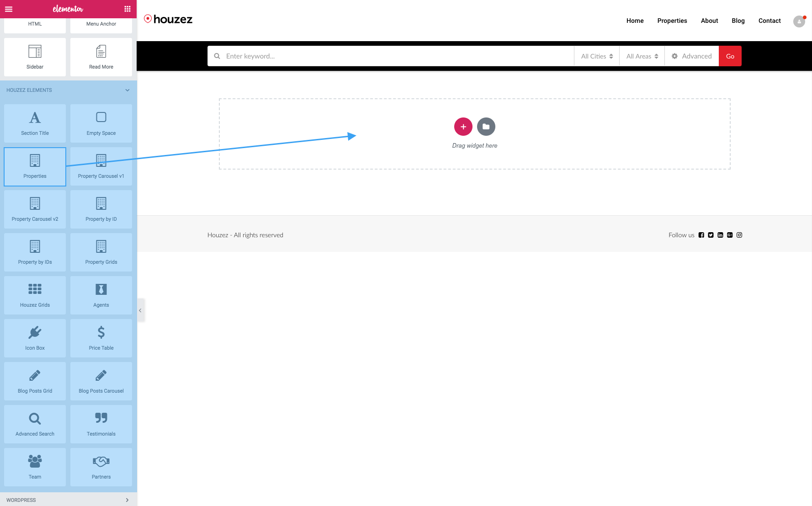
Task: Expand the Advanced search options
Action: [x=692, y=56]
